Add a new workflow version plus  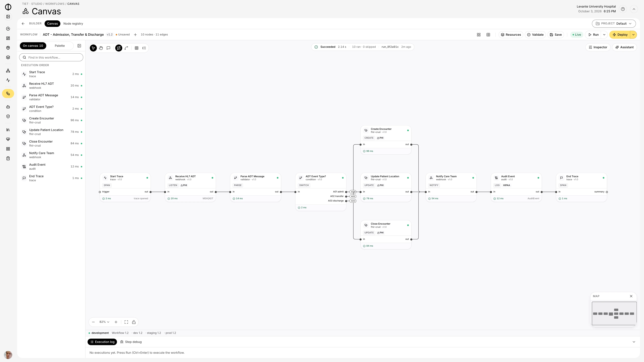click(135, 35)
